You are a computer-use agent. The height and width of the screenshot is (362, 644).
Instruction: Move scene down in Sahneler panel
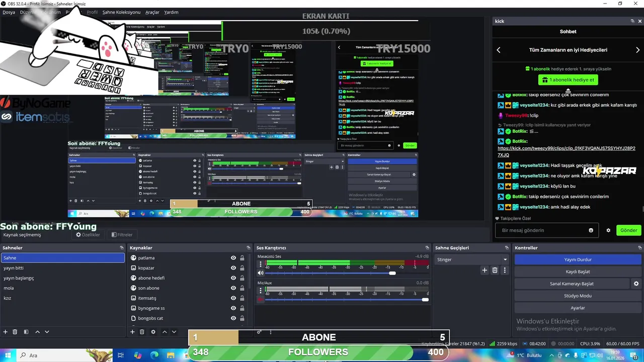pyautogui.click(x=47, y=332)
